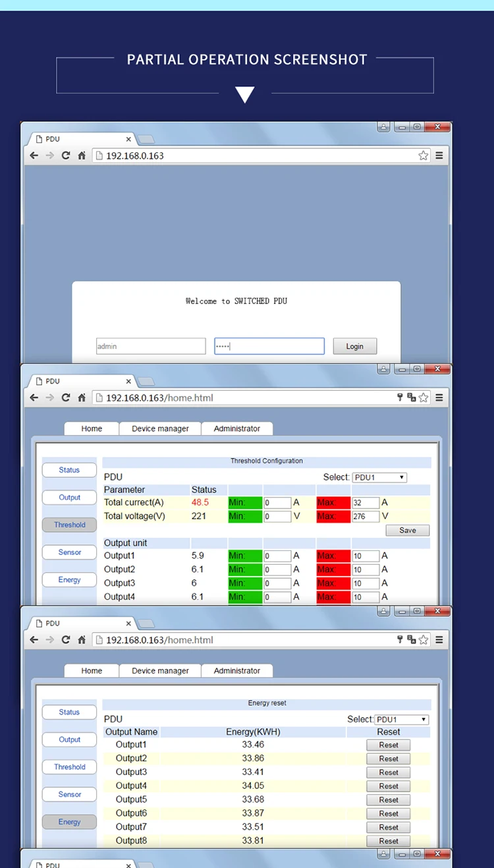Click green Min swatch for Output1
This screenshot has width=494, height=868.
245,556
